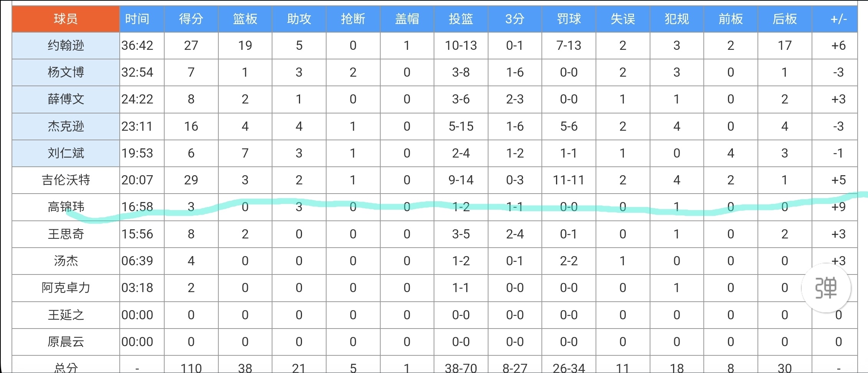The image size is (868, 373).
Task: Tap the floating 弹 danmaku button
Action: pyautogui.click(x=826, y=288)
